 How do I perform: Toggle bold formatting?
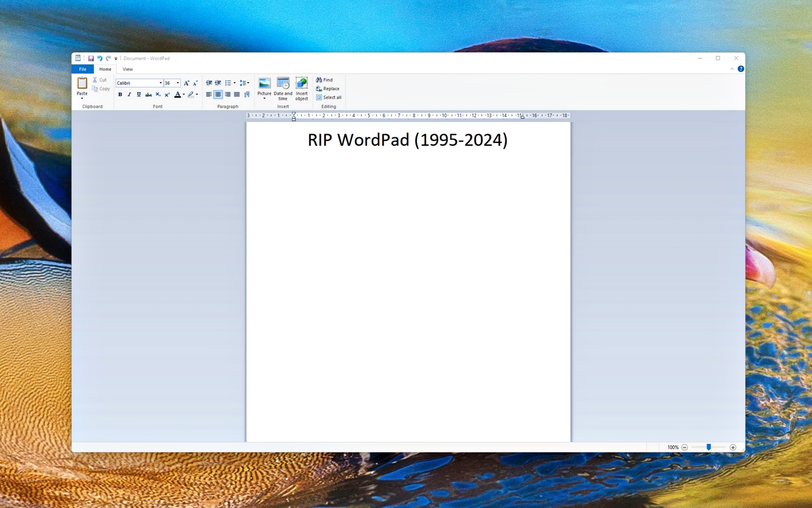pos(120,95)
